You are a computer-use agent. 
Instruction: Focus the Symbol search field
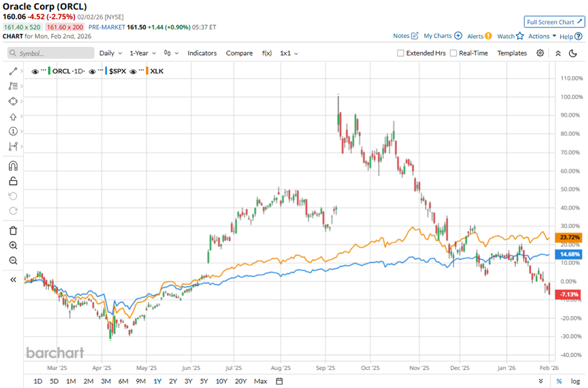(51, 53)
